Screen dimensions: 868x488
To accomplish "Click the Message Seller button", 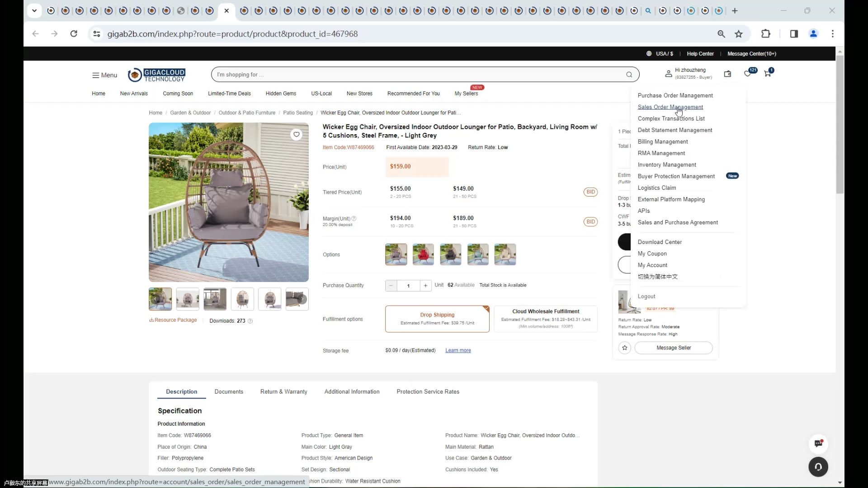I will 673,347.
